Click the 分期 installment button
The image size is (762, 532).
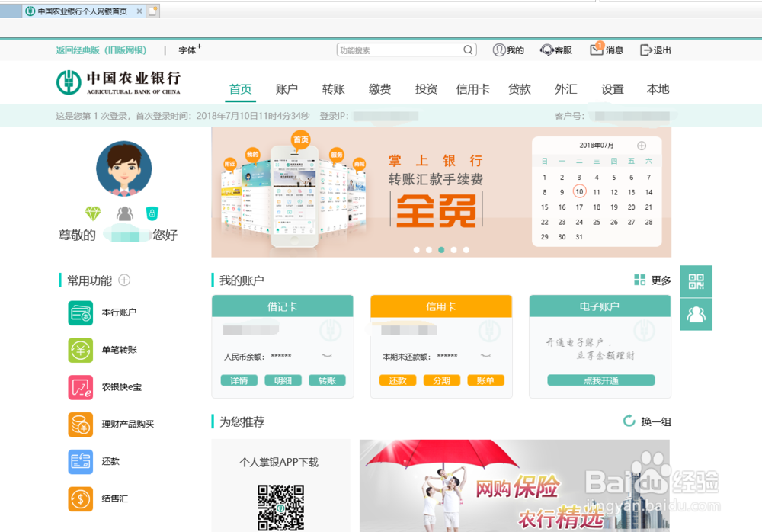coord(442,380)
